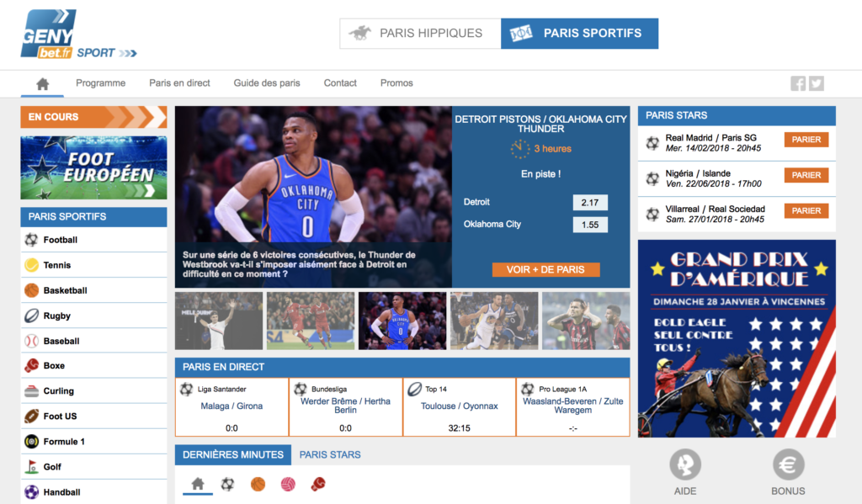The image size is (862, 504).
Task: Select the purple Handball icon
Action: (x=31, y=492)
